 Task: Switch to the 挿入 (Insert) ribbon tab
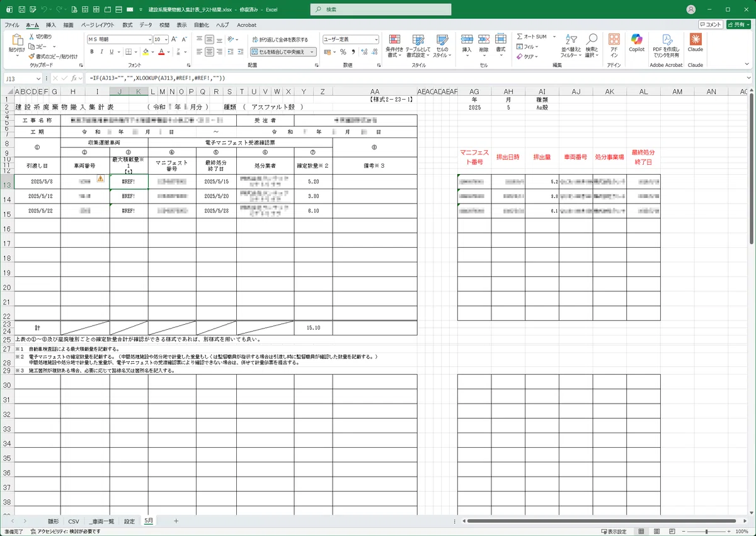(x=51, y=25)
